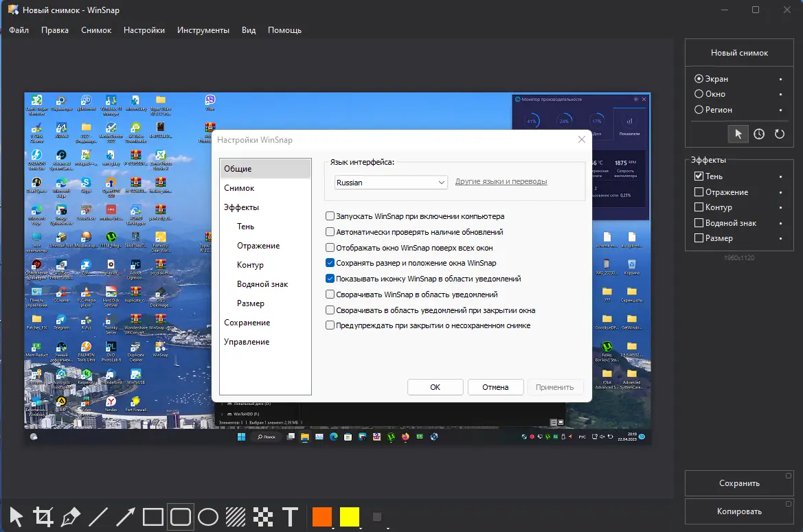Screen dimensions: 803x532
Task: Open options dot next to Размер effect
Action: point(780,238)
